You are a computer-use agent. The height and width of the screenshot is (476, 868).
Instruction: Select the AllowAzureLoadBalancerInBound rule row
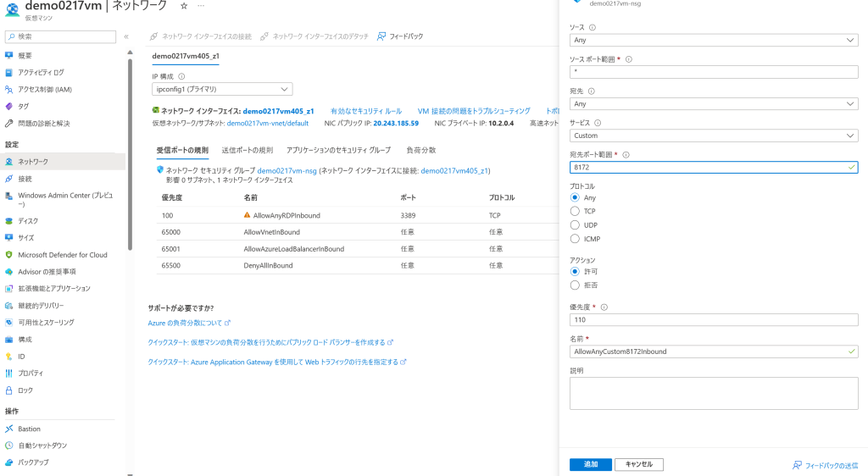coord(358,249)
